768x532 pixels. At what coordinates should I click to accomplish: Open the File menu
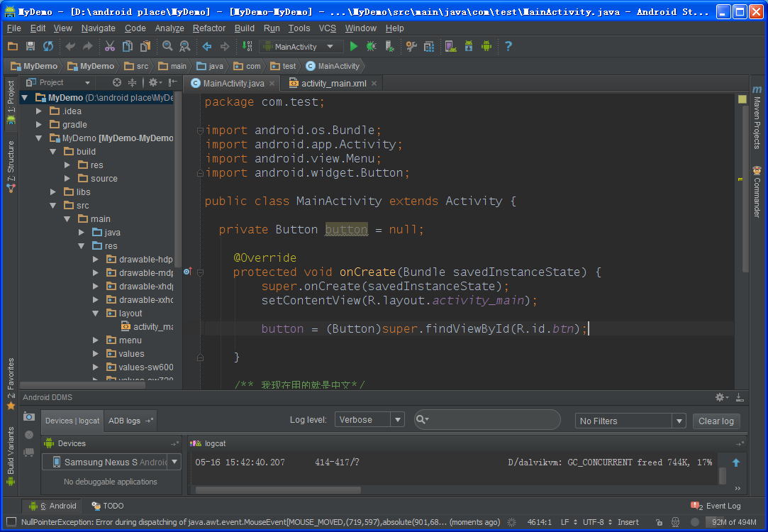click(x=13, y=28)
